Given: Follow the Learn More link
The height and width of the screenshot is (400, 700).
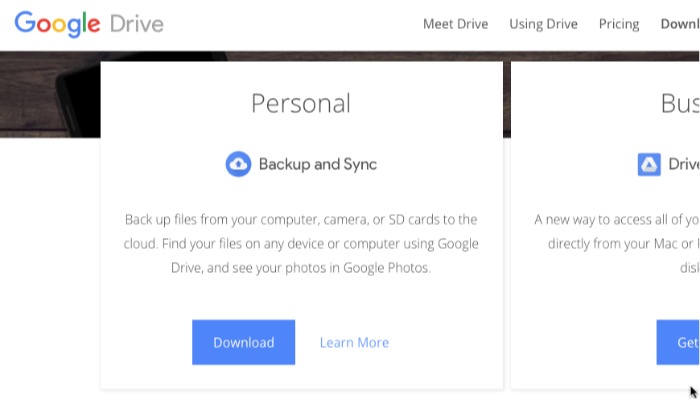Looking at the screenshot, I should point(354,342).
